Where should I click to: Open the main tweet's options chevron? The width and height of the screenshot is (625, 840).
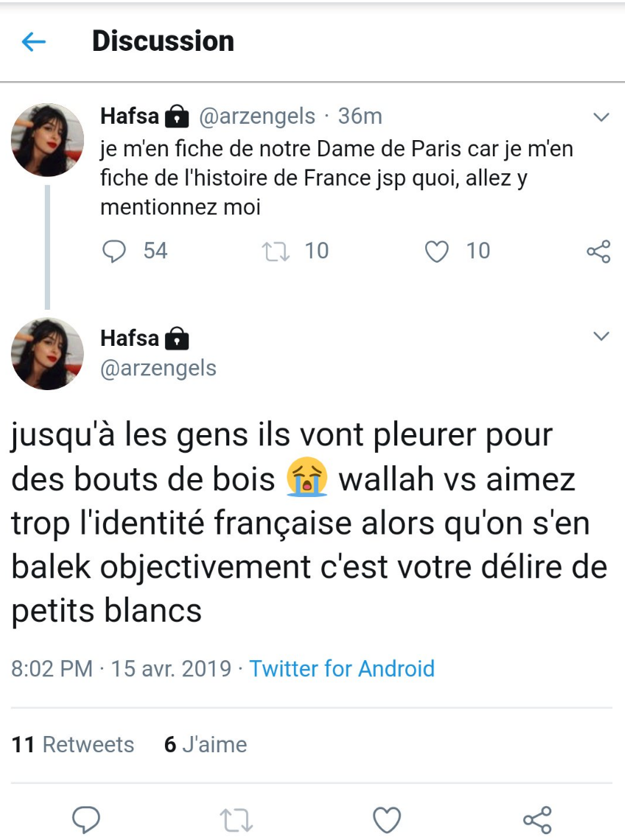coord(601,337)
